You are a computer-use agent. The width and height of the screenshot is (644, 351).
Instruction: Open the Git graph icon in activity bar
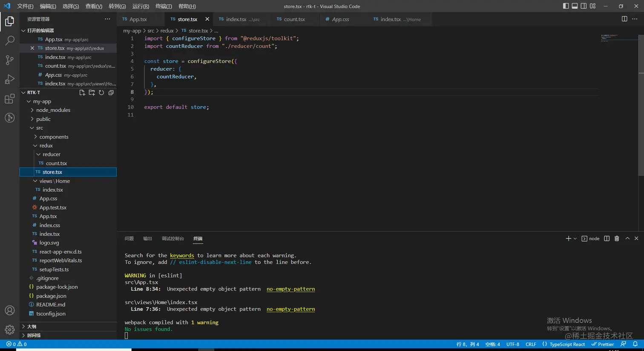[9, 118]
